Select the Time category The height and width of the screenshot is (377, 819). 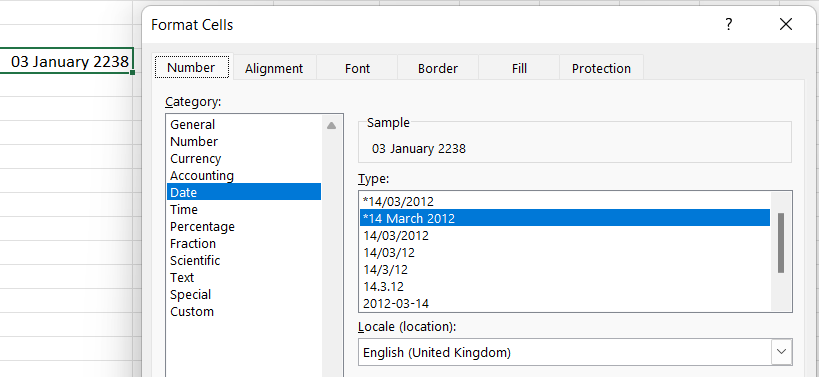[244, 209]
